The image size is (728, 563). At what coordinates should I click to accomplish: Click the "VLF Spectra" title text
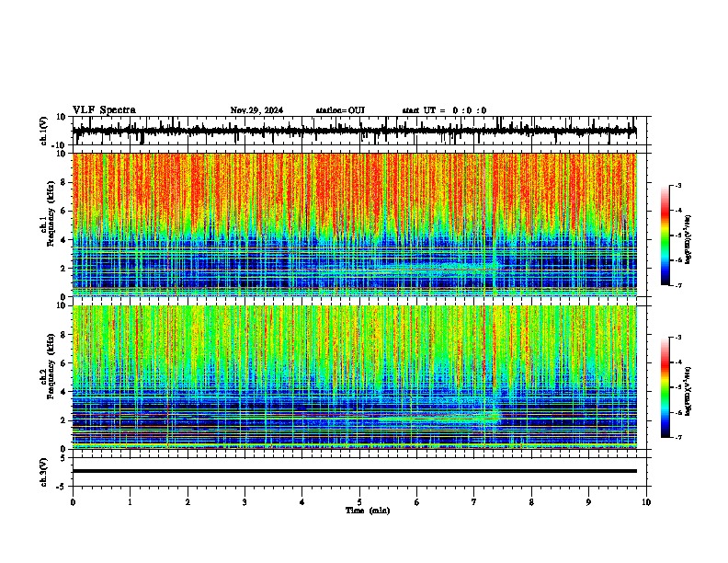tap(104, 110)
